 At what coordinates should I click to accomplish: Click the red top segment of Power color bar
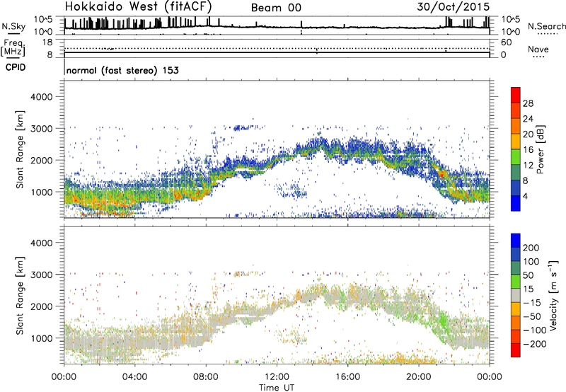point(516,95)
